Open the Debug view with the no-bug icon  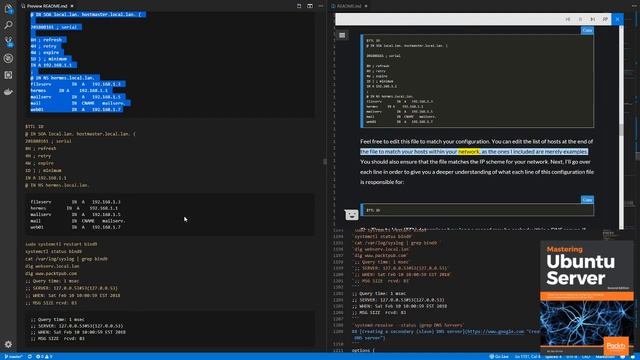8,58
